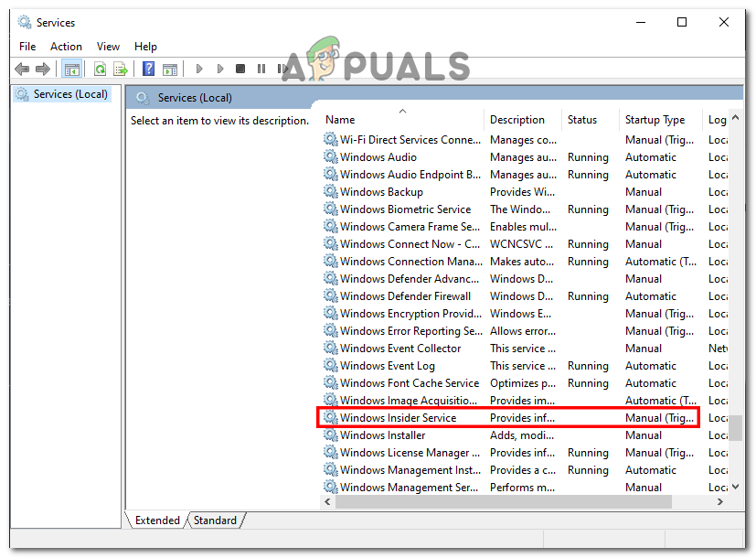Restart the service using restart toolbar icon
The image size is (756, 558).
(x=282, y=68)
